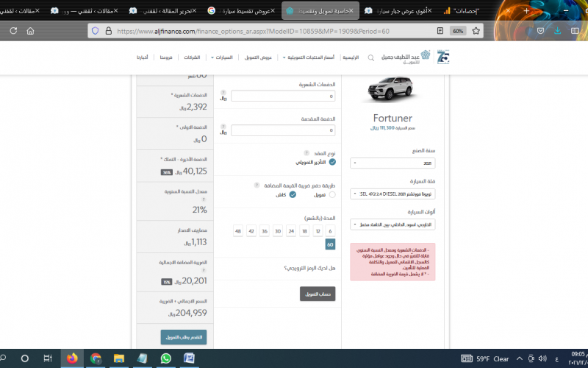Image resolution: width=588 pixels, height=368 pixels.
Task: Open the car category dropdown
Action: click(x=392, y=194)
